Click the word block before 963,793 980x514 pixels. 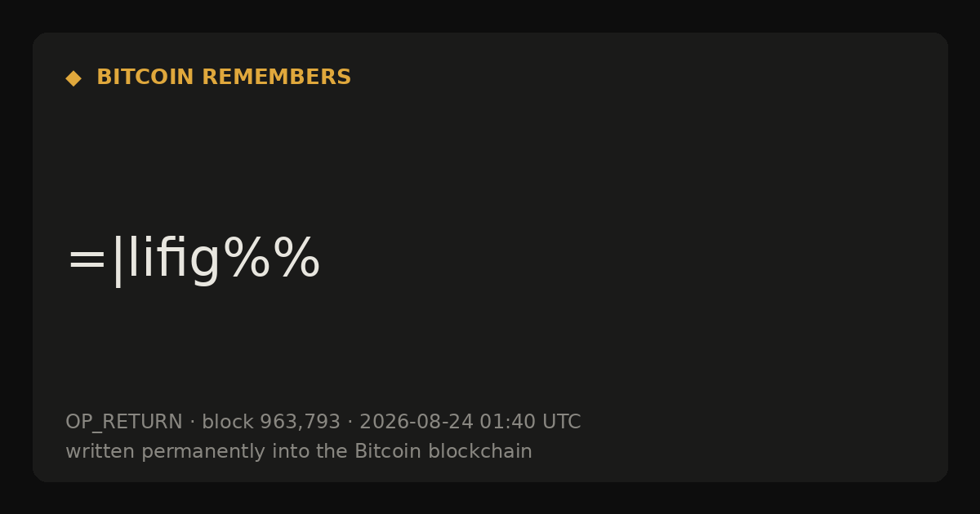(x=228, y=423)
